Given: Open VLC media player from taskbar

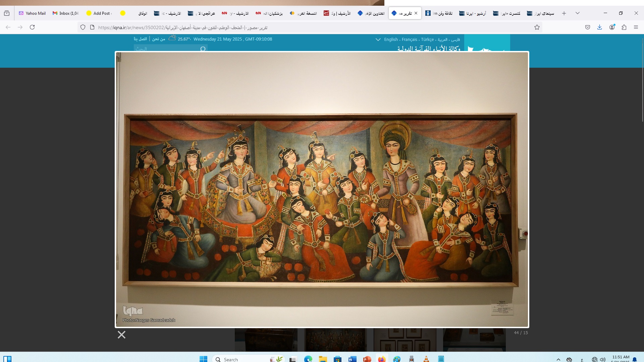Looking at the screenshot, I should (426, 359).
